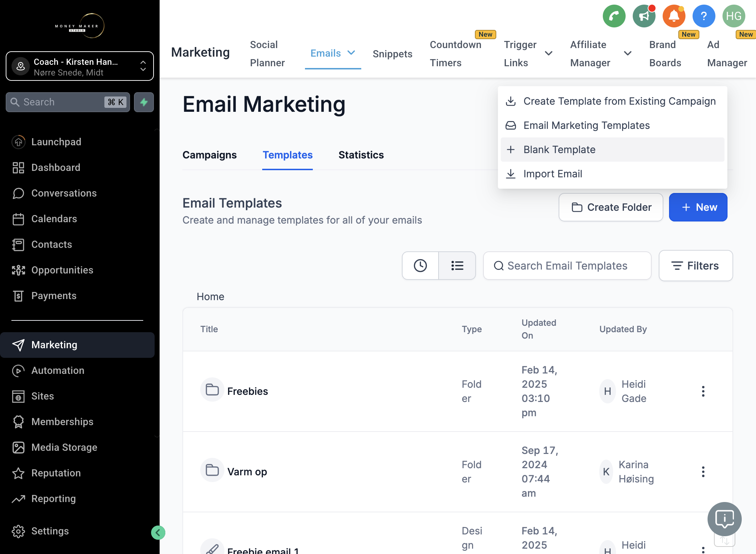756x554 pixels.
Task: Switch to the Statistics tab
Action: pyautogui.click(x=361, y=155)
